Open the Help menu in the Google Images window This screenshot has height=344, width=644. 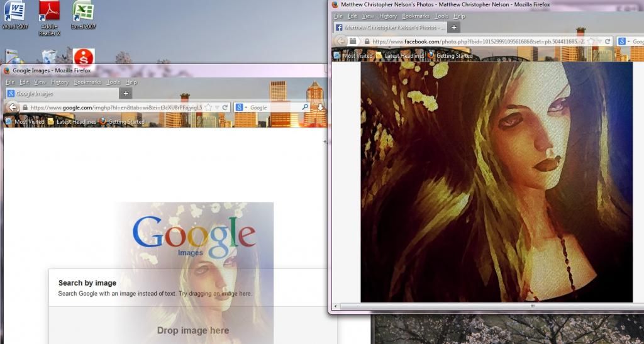pos(131,82)
